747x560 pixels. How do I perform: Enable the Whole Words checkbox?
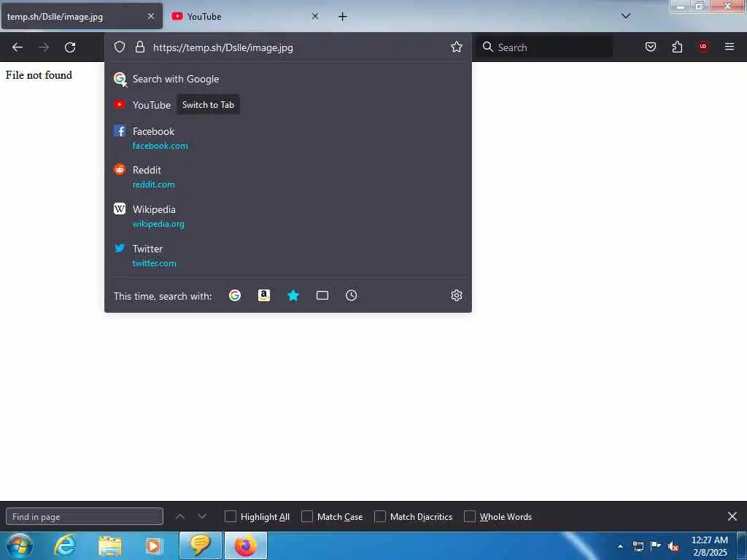coord(470,516)
